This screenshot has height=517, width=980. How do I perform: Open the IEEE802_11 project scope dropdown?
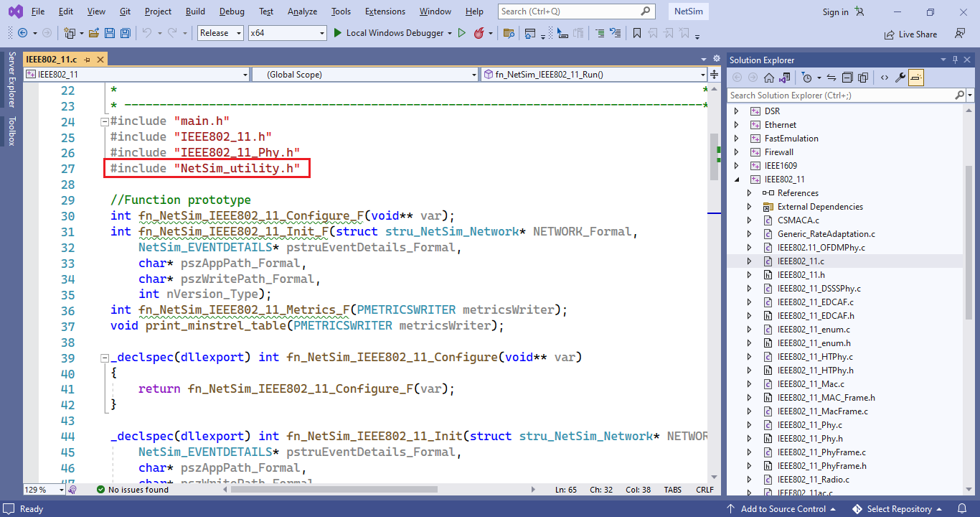tap(136, 74)
